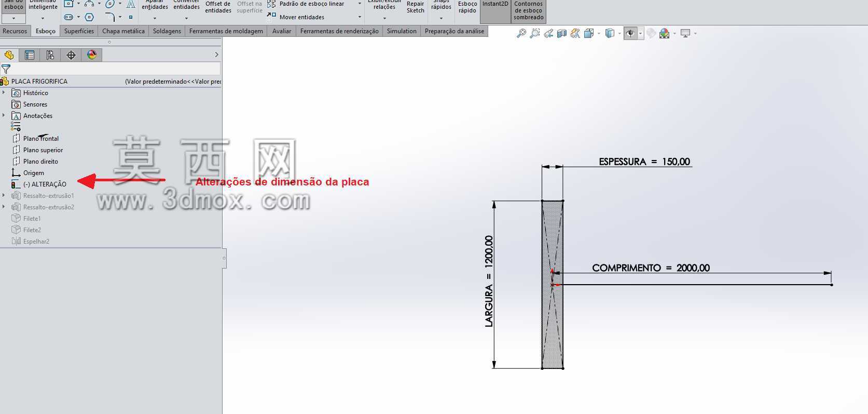Open Padrão de esboço linear dropdown arrow
This screenshot has height=414, width=868.
pyautogui.click(x=360, y=4)
